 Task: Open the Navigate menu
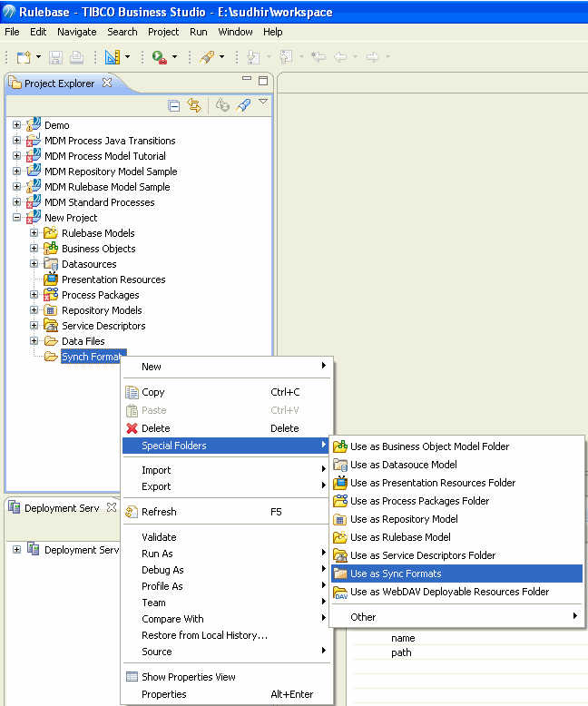tap(76, 32)
